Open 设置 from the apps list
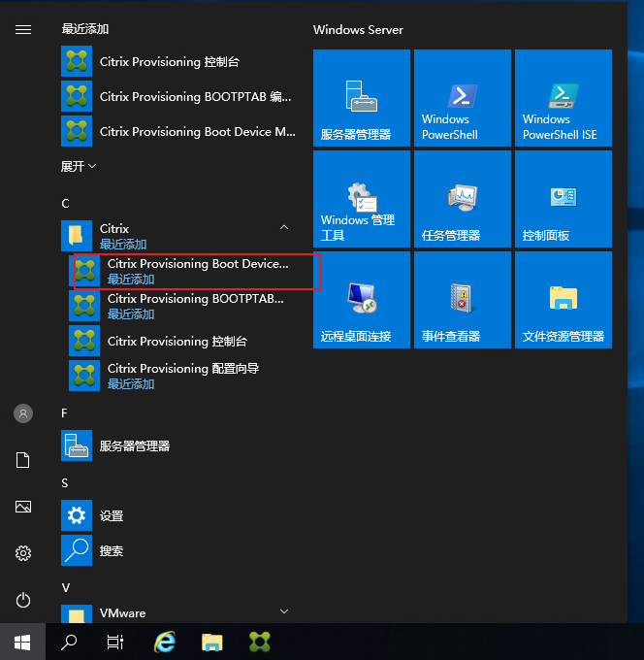The height and width of the screenshot is (660, 644). (111, 515)
